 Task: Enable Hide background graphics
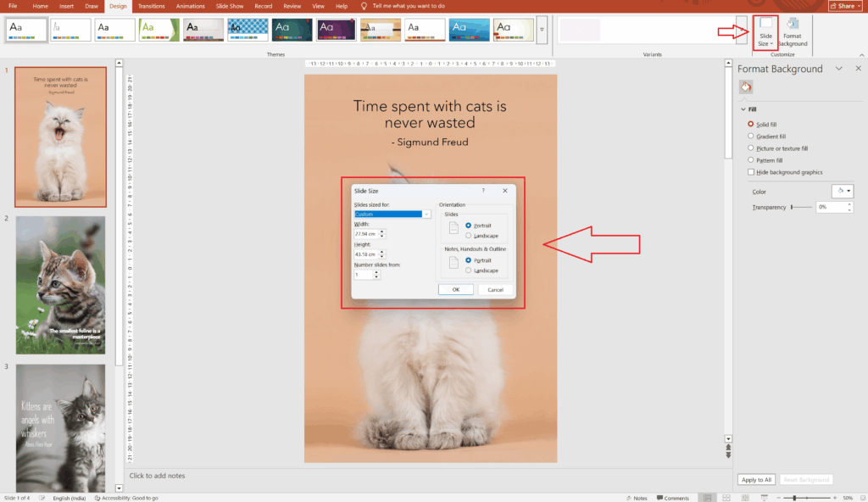coord(750,171)
